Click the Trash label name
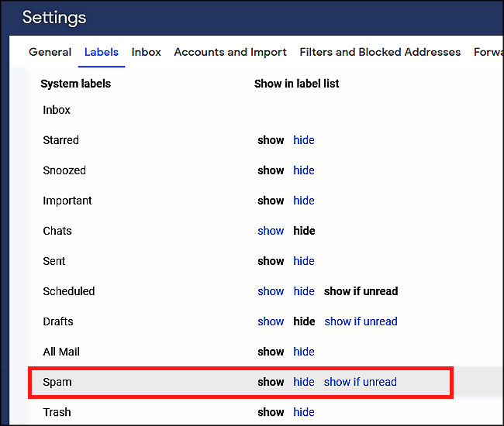Viewport: 504px width, 426px height. (x=57, y=412)
